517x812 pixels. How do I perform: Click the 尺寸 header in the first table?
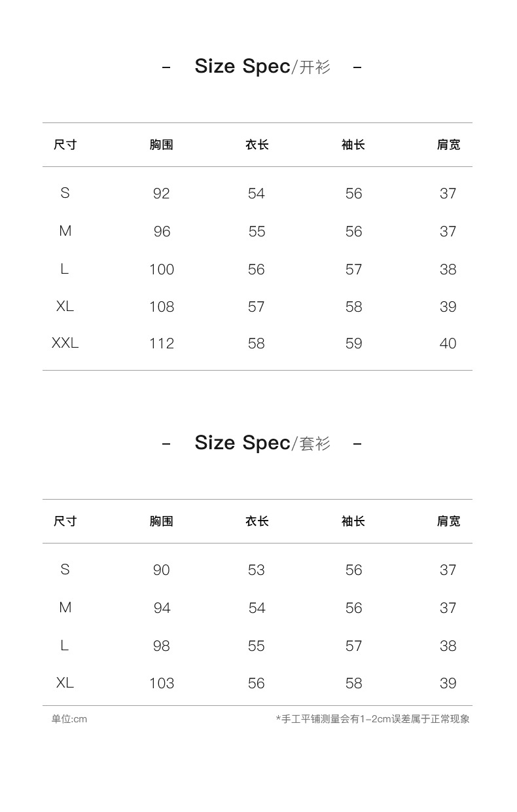65,145
